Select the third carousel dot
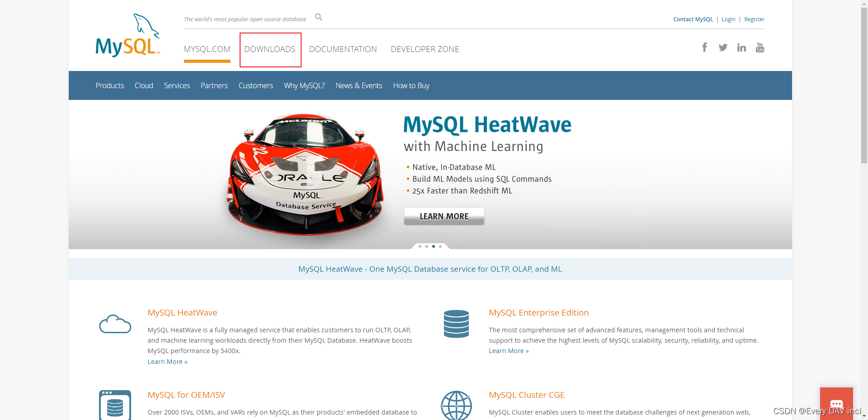 pyautogui.click(x=434, y=246)
